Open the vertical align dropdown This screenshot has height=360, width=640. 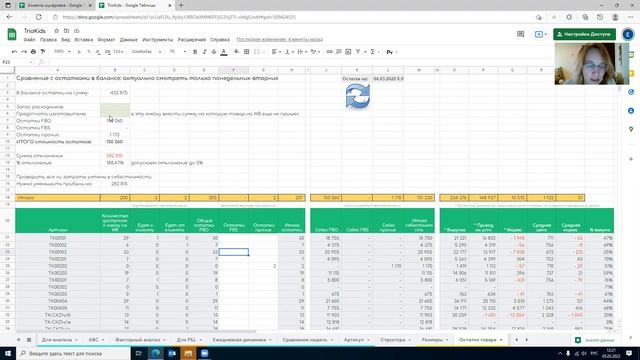(289, 52)
